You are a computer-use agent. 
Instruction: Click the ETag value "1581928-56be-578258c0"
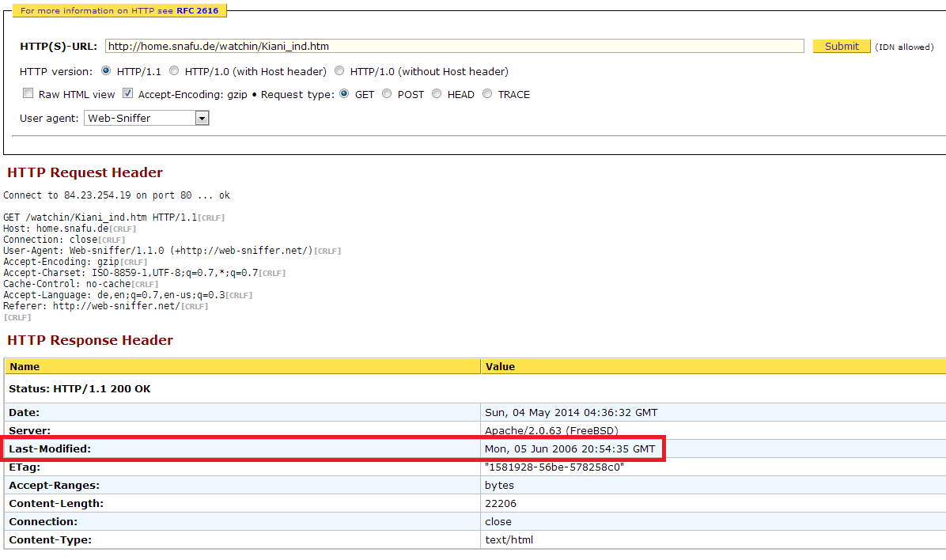(x=554, y=467)
